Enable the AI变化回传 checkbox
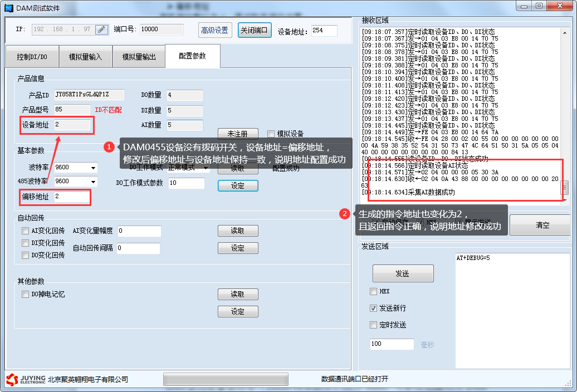Image resolution: width=577 pixels, height=392 pixels. [25, 231]
